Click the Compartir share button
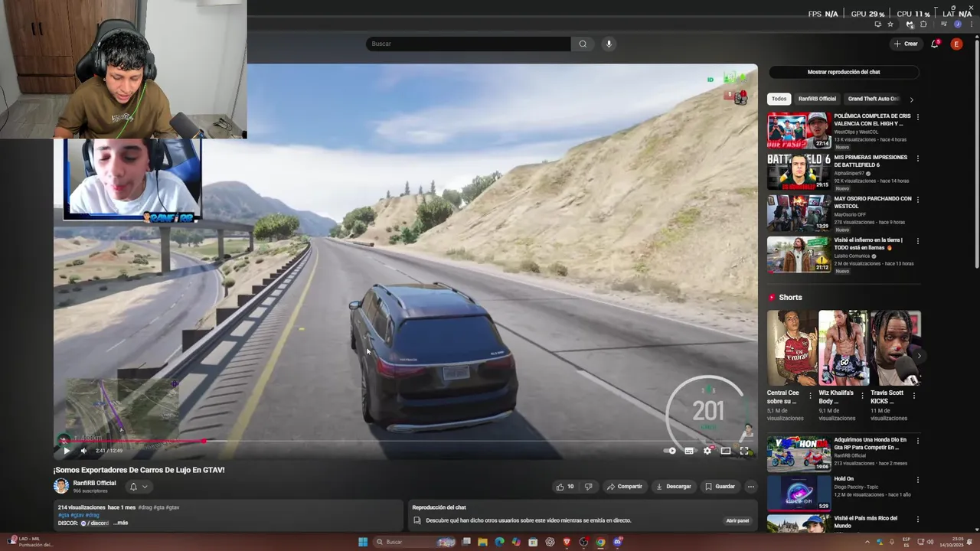 [x=625, y=487]
